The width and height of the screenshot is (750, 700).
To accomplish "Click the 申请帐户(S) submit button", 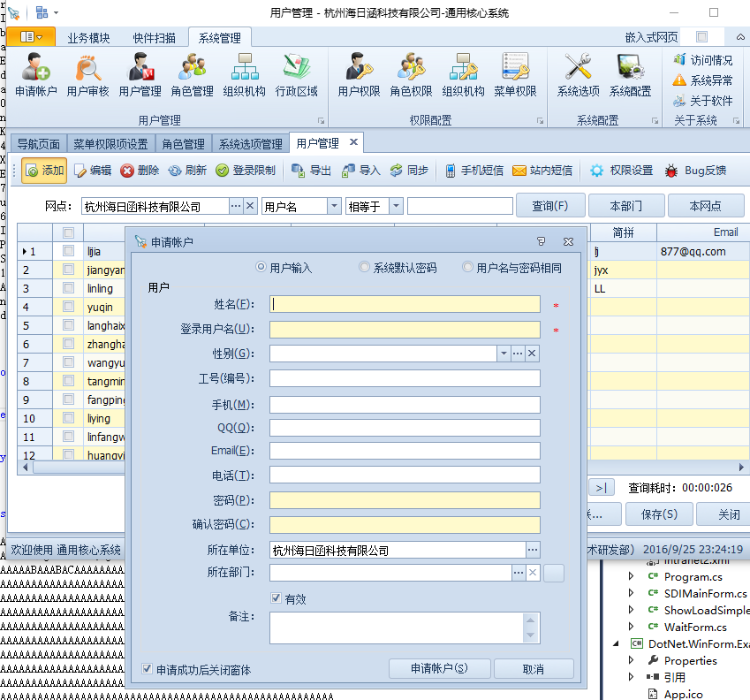I will 439,668.
